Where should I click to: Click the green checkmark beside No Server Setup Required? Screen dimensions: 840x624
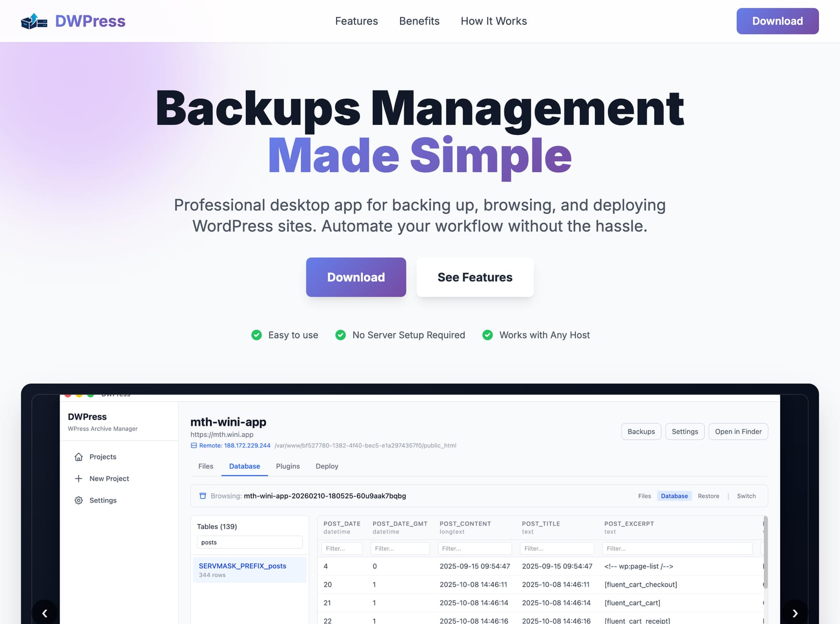coord(340,335)
